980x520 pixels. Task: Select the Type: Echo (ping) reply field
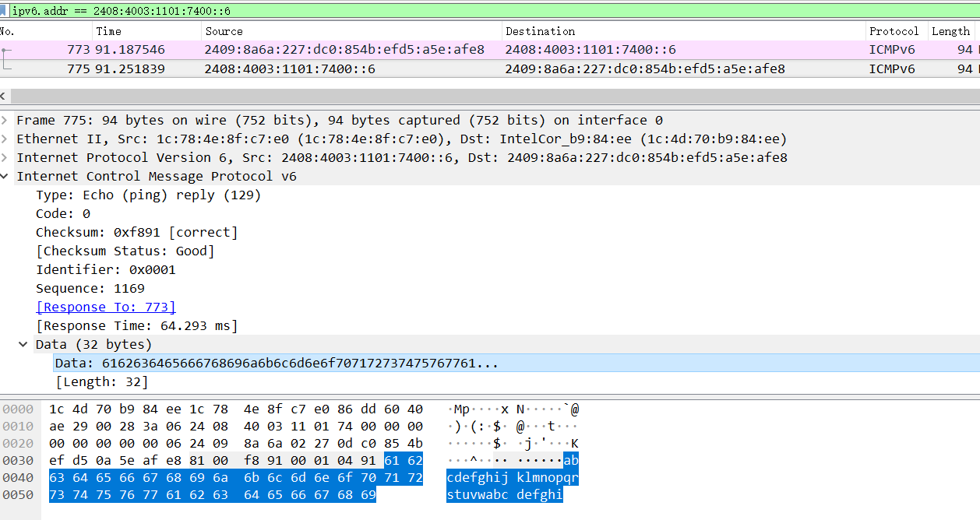tap(148, 195)
